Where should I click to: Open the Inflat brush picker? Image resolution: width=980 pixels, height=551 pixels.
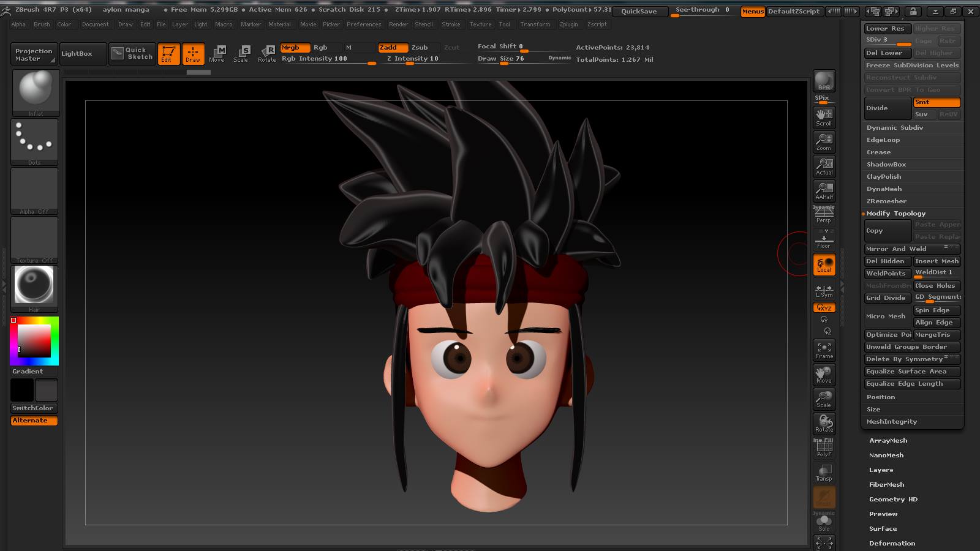36,92
